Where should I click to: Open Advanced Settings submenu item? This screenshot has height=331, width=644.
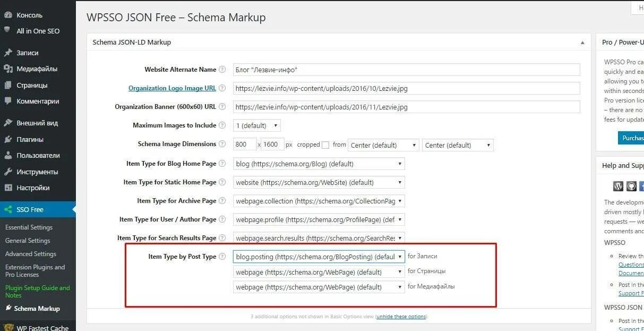30,254
